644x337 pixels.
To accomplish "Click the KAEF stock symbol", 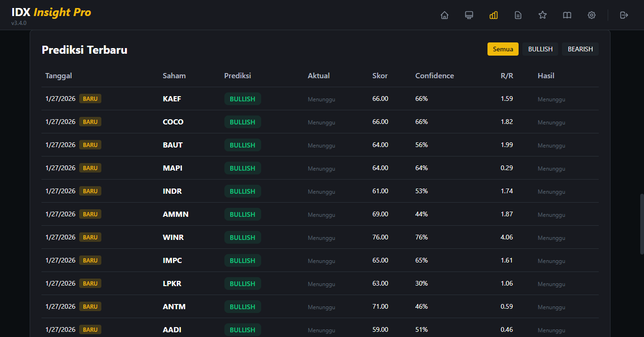I will point(172,99).
